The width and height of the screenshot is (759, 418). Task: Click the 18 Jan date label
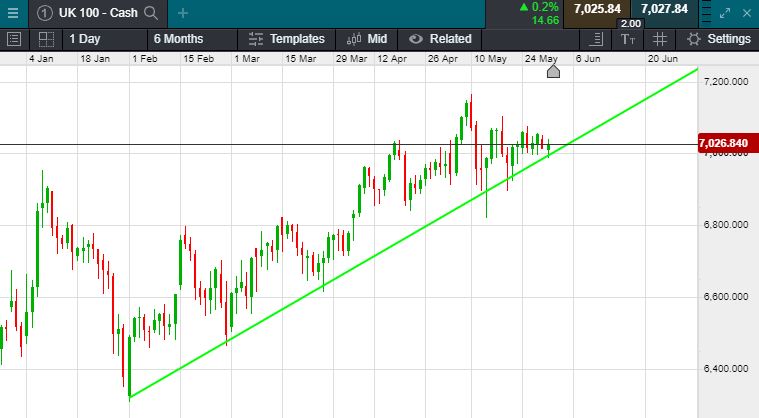(95, 59)
